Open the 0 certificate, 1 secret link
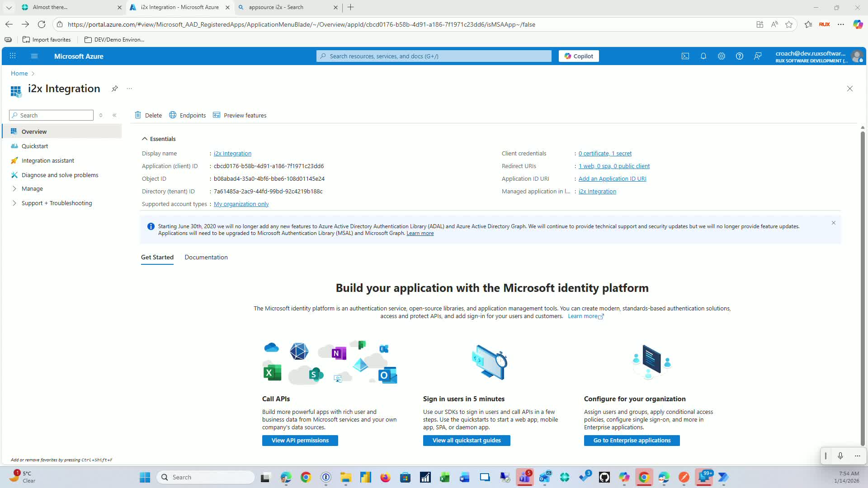 (x=605, y=154)
